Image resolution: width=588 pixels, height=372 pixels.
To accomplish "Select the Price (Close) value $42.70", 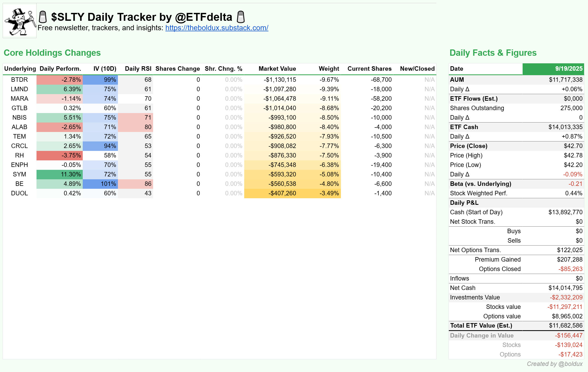I will tap(573, 146).
